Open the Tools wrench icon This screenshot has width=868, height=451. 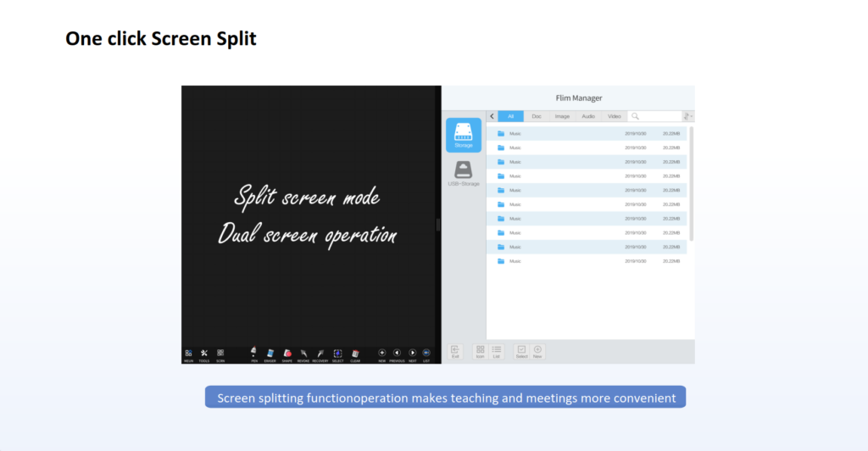click(x=204, y=353)
